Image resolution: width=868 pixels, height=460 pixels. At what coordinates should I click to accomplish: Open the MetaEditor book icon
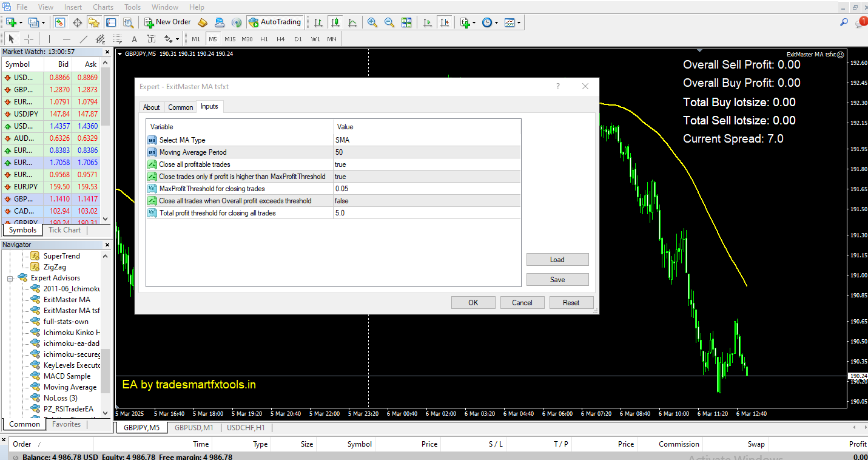203,22
